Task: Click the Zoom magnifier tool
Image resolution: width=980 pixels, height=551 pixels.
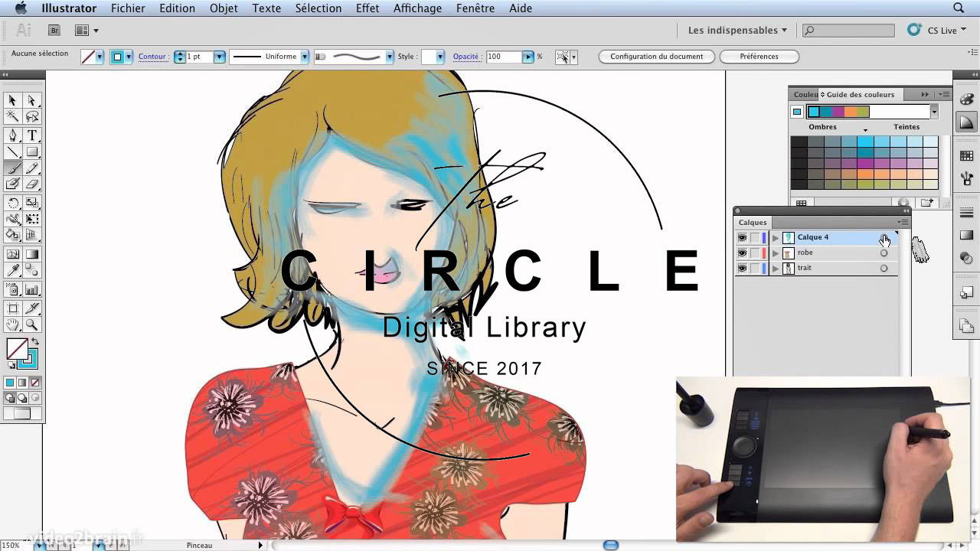Action: (32, 325)
